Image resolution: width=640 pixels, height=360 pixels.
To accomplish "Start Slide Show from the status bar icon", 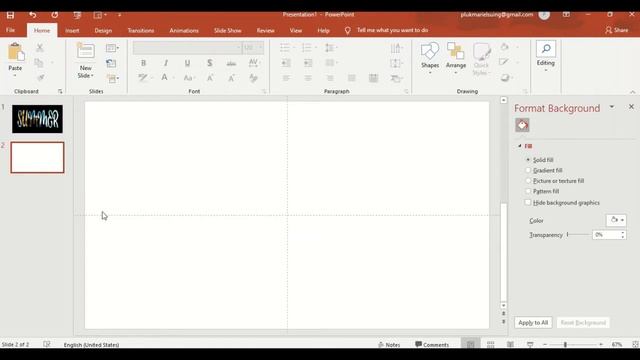I will pyautogui.click(x=530, y=345).
